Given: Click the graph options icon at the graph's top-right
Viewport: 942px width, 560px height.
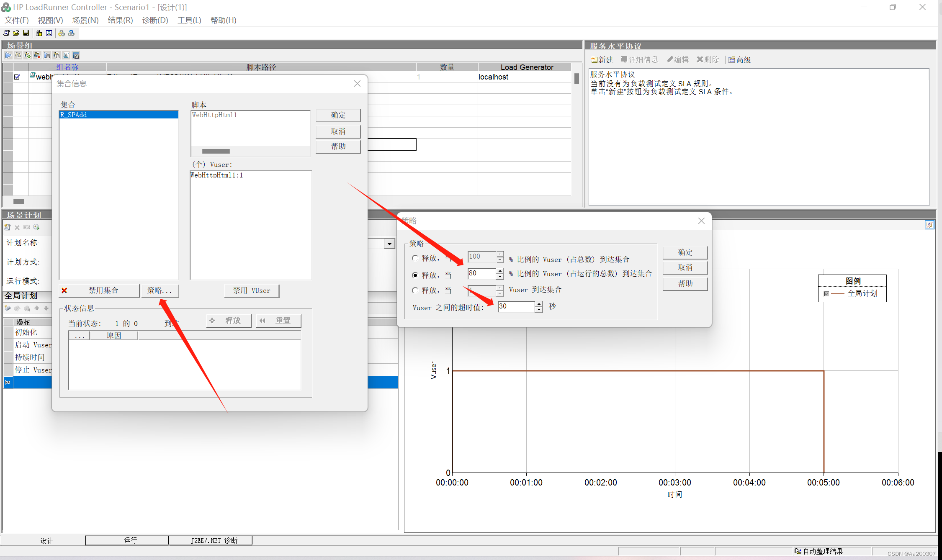Looking at the screenshot, I should coord(929,225).
